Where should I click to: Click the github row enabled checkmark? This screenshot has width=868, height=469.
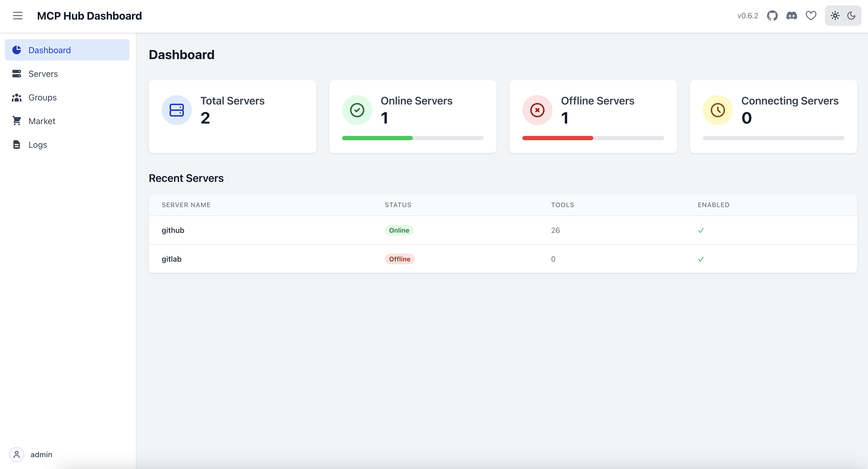coord(701,230)
